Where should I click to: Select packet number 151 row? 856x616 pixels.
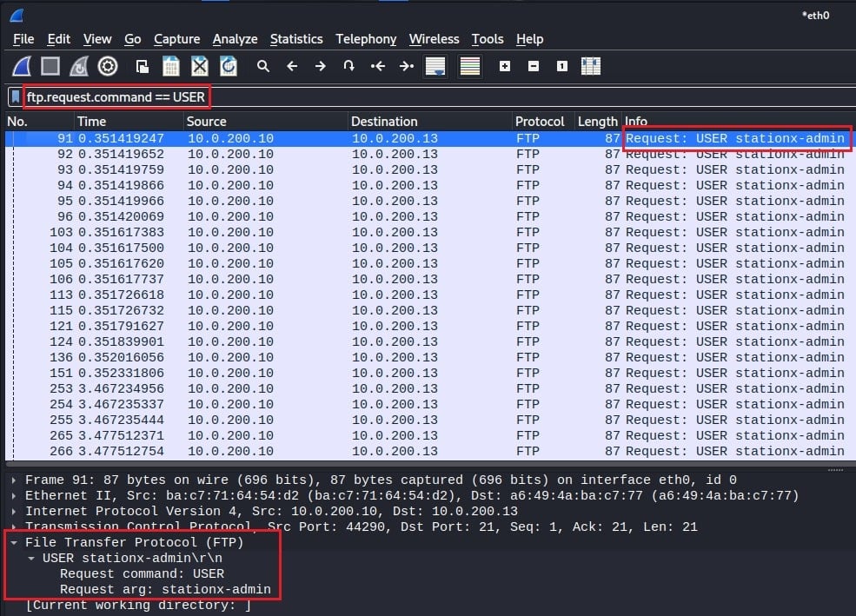[430, 374]
